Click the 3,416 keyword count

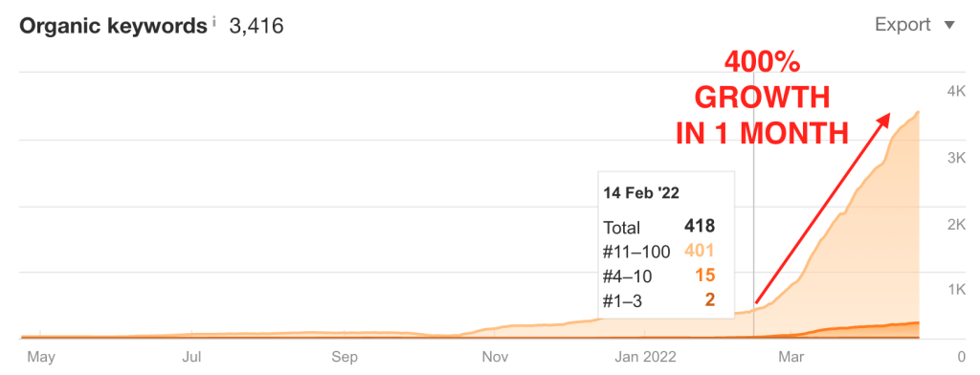point(256,27)
